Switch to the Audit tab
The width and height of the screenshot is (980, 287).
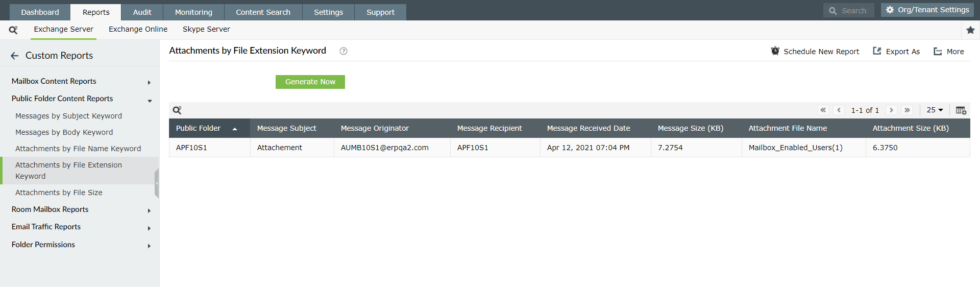(x=142, y=12)
